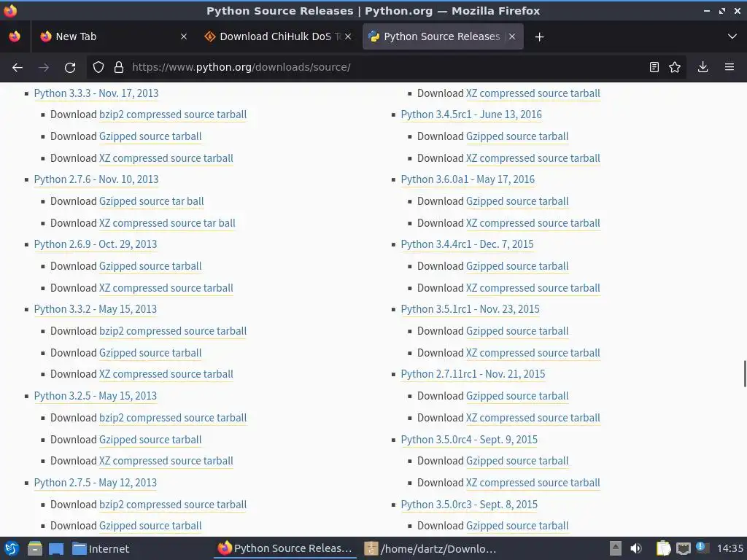The height and width of the screenshot is (560, 747).
Task: Show desktop from blue taskbar icon
Action: pyautogui.click(x=56, y=549)
